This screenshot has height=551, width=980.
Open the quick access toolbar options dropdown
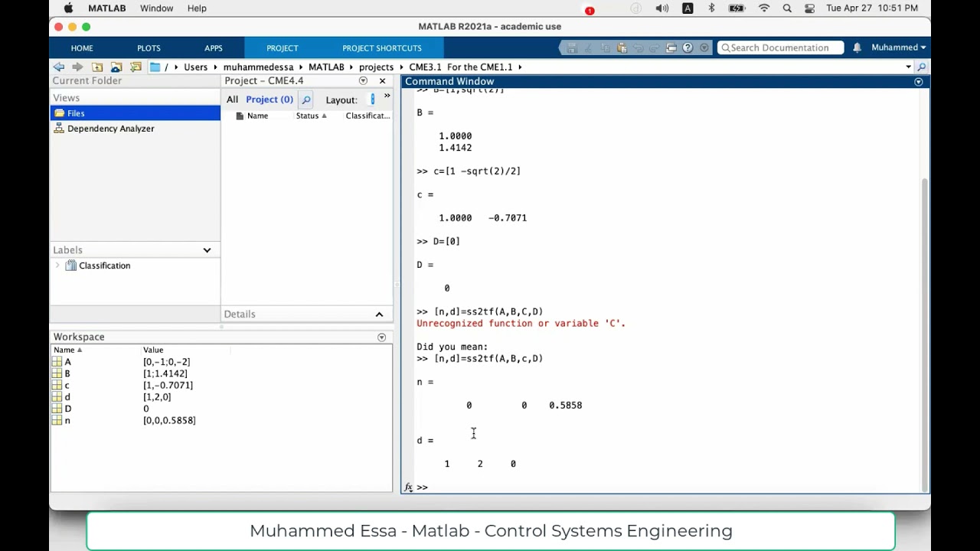tap(704, 47)
